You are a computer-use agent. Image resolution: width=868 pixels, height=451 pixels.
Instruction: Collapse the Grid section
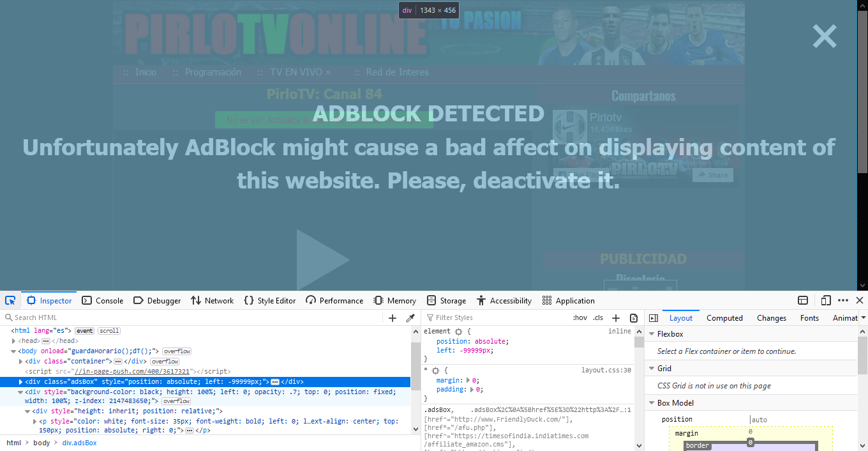(x=652, y=369)
